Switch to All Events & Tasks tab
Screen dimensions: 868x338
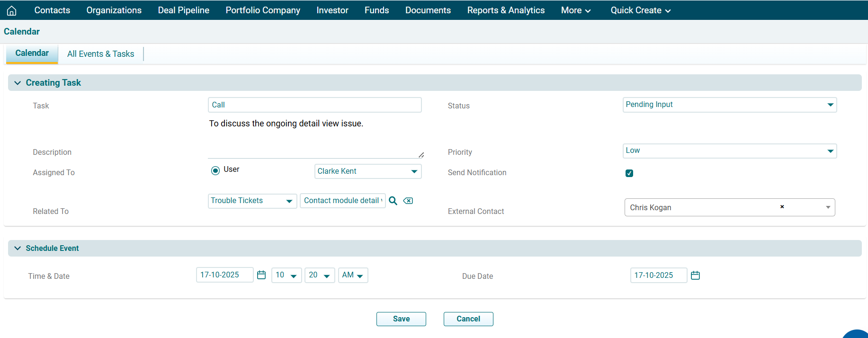pos(100,54)
